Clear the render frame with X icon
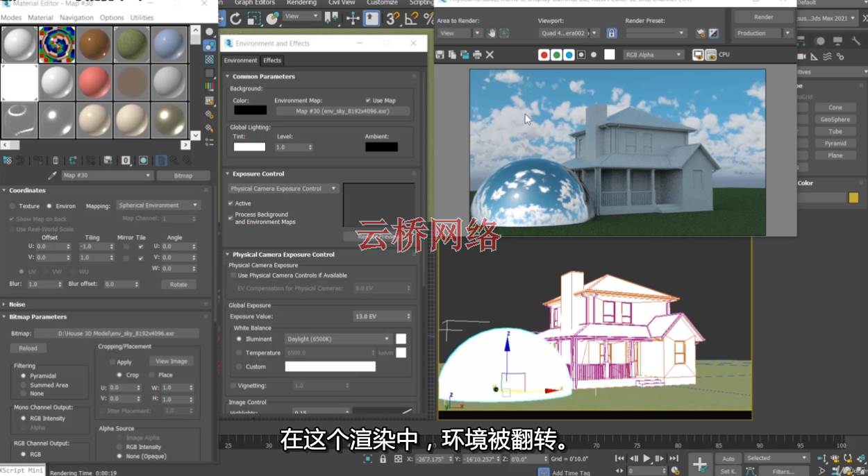Viewport: 868px width, 476px height. (490, 54)
